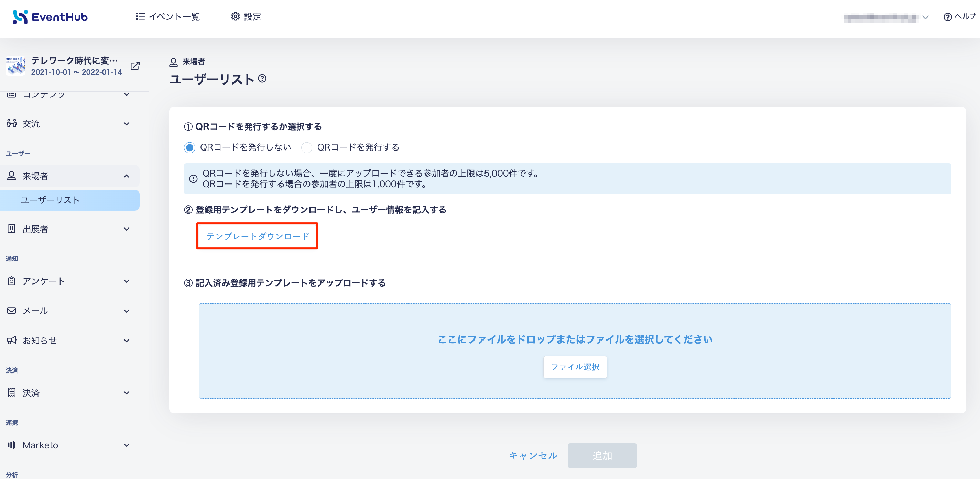Click キャンセル link at bottom
Screen dimensions: 980x479
(x=533, y=455)
